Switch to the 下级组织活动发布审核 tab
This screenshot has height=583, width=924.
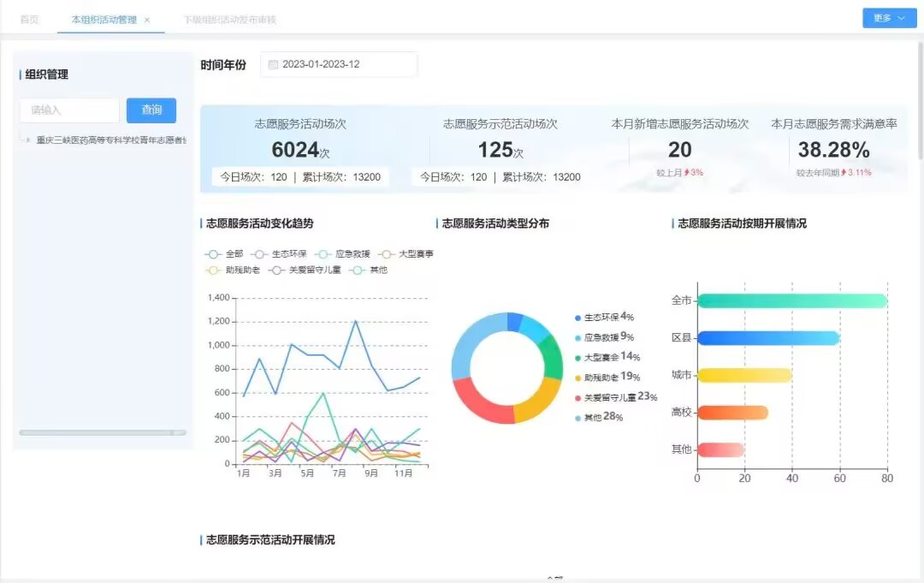point(229,19)
